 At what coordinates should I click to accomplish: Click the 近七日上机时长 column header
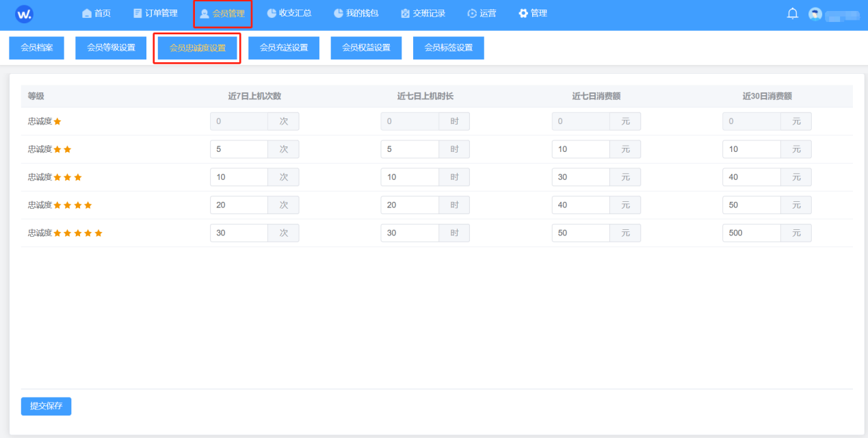(x=425, y=96)
